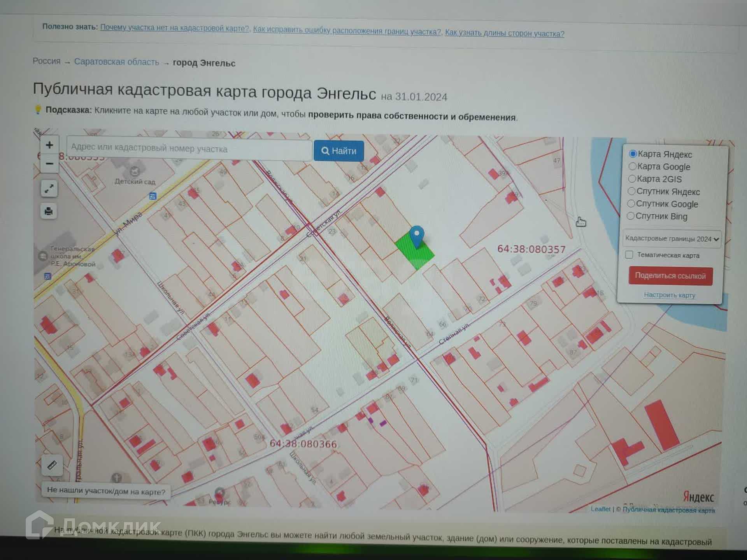
Task: Open Настроить карту settings link
Action: (669, 295)
